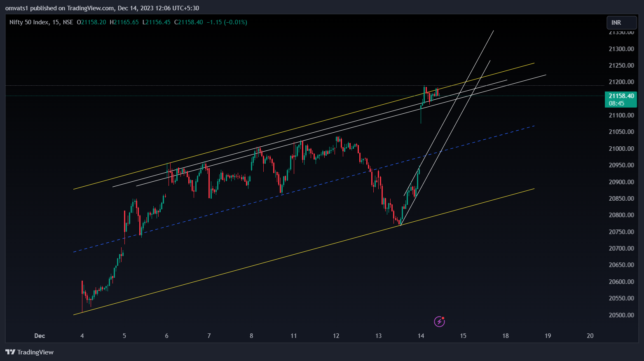Image resolution: width=644 pixels, height=361 pixels.
Task: Click the 20950.00 price axis label
Action: pyautogui.click(x=621, y=165)
